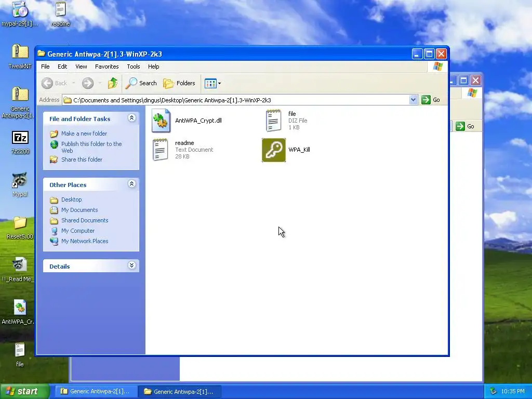532x399 pixels.
Task: Open the View menu
Action: (81, 66)
